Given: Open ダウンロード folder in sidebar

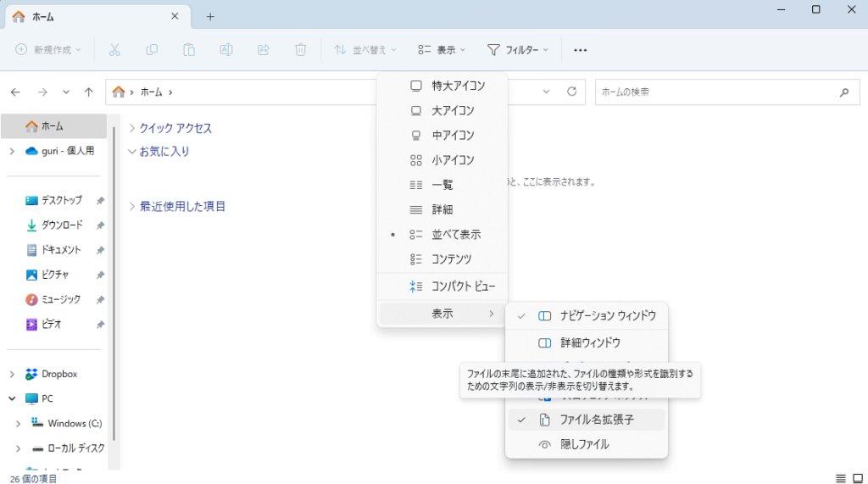Looking at the screenshot, I should click(62, 225).
